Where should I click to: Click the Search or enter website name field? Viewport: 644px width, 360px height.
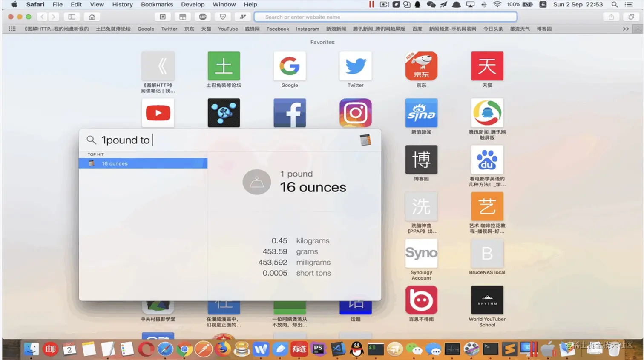coord(385,17)
